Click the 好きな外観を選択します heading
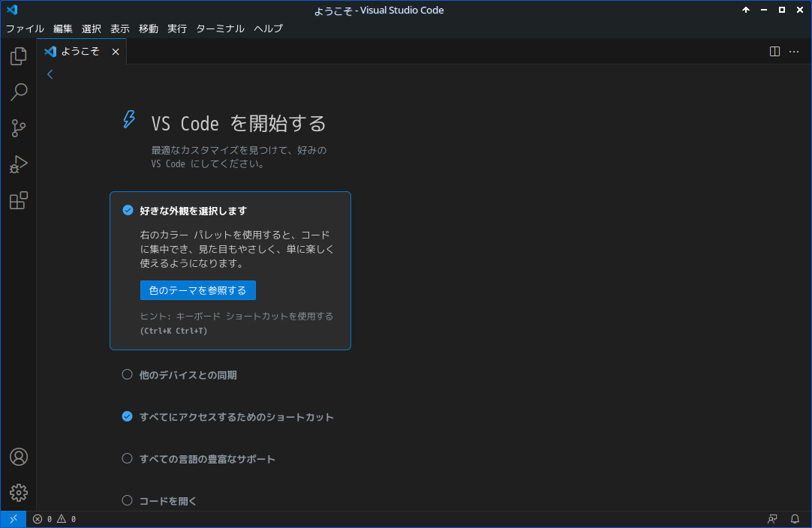This screenshot has width=812, height=528. tap(193, 211)
